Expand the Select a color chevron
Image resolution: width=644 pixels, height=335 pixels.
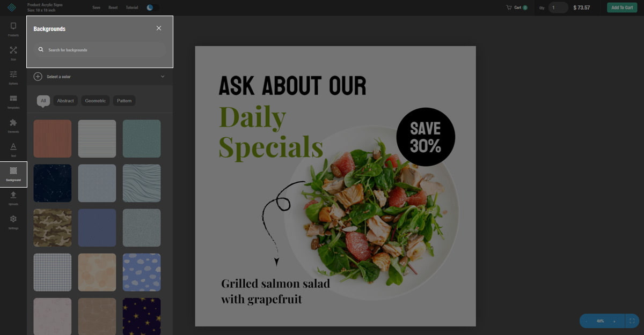(x=163, y=77)
